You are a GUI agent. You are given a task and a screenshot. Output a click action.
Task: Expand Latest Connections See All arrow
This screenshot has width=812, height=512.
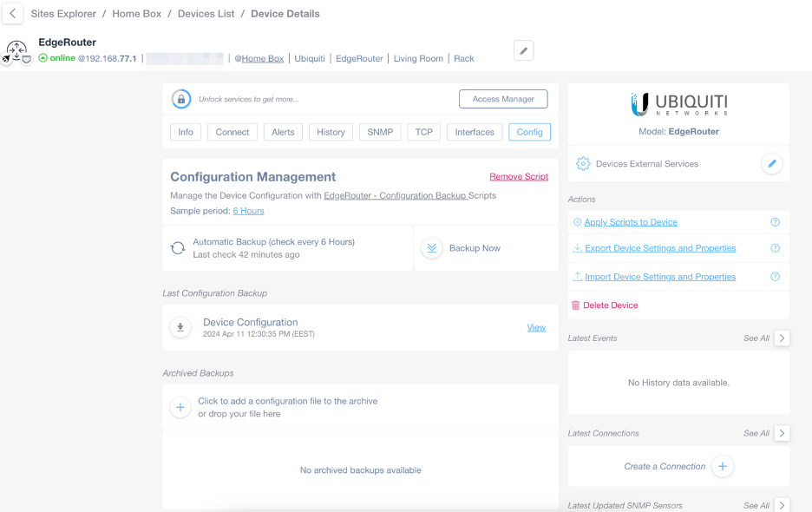click(x=782, y=433)
